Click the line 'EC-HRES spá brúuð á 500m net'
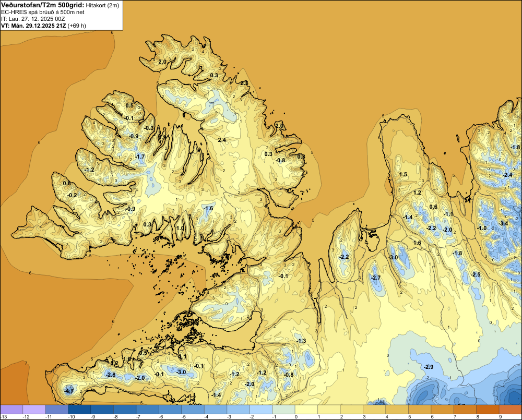This screenshot has width=522, height=420. tap(42, 12)
